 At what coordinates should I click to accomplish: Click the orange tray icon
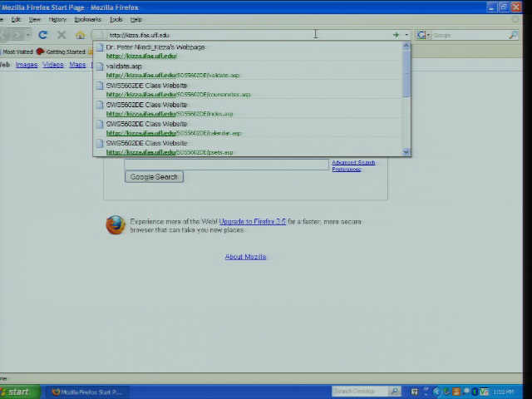(x=456, y=392)
